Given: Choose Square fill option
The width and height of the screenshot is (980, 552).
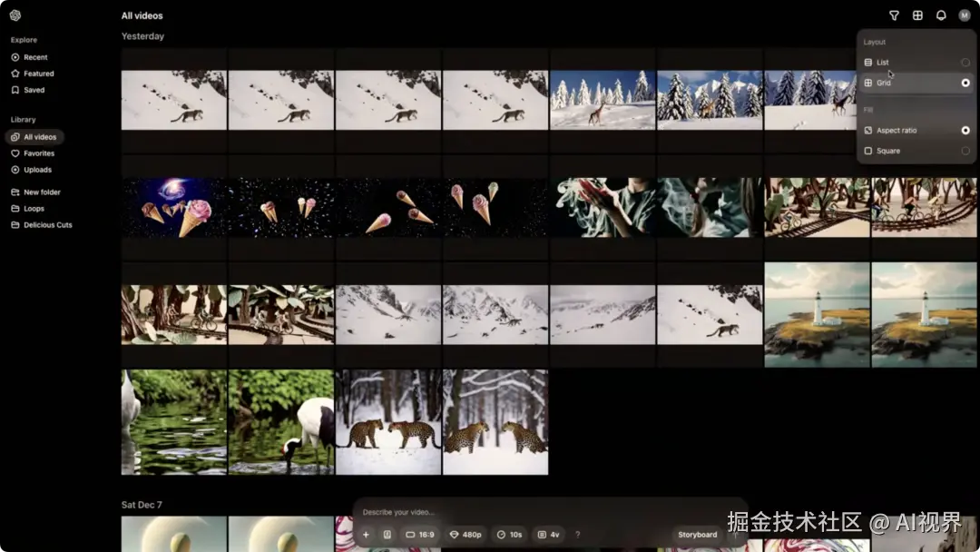Looking at the screenshot, I should click(x=916, y=151).
